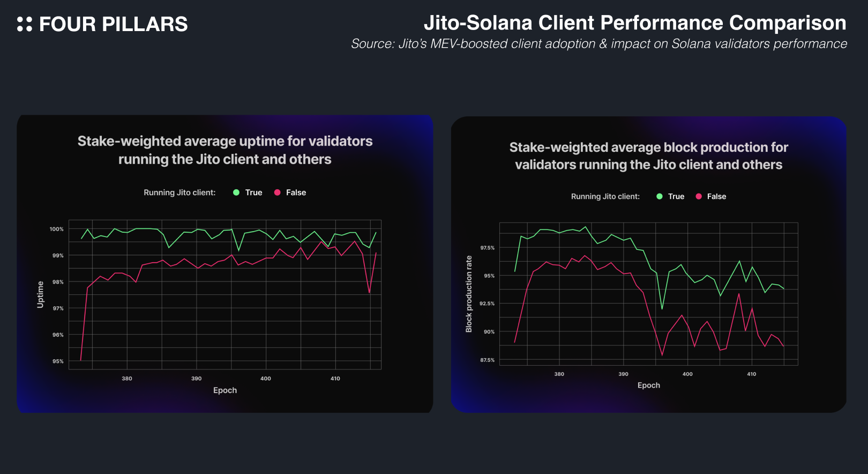The width and height of the screenshot is (868, 474).
Task: Toggle the False series label in uptime chart legend
Action: click(x=296, y=192)
